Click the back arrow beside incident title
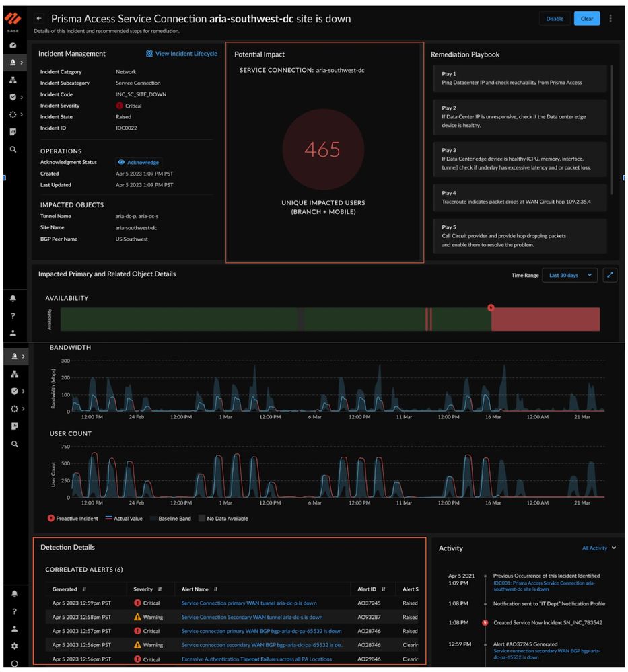 pos(39,19)
